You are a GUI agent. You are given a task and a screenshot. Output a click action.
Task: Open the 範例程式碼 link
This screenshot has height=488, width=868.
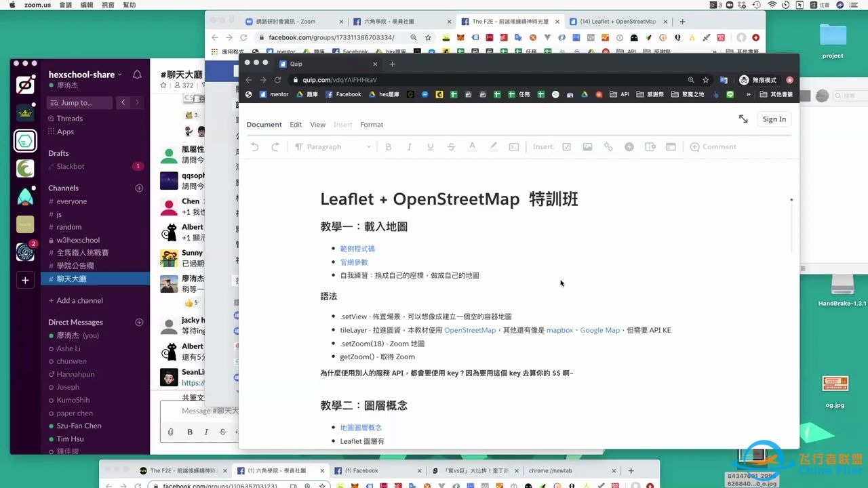click(x=357, y=249)
